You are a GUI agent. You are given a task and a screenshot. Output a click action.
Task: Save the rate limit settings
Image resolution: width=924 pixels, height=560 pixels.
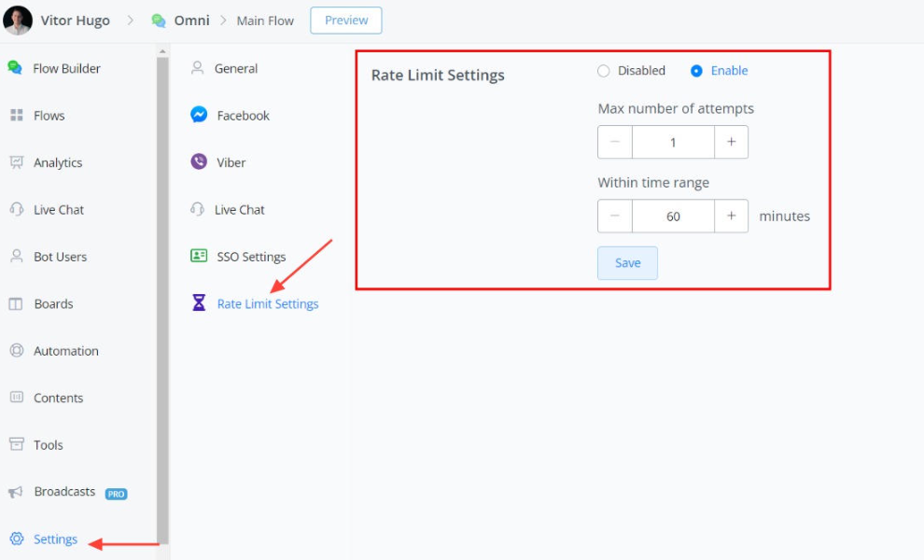[x=627, y=263]
